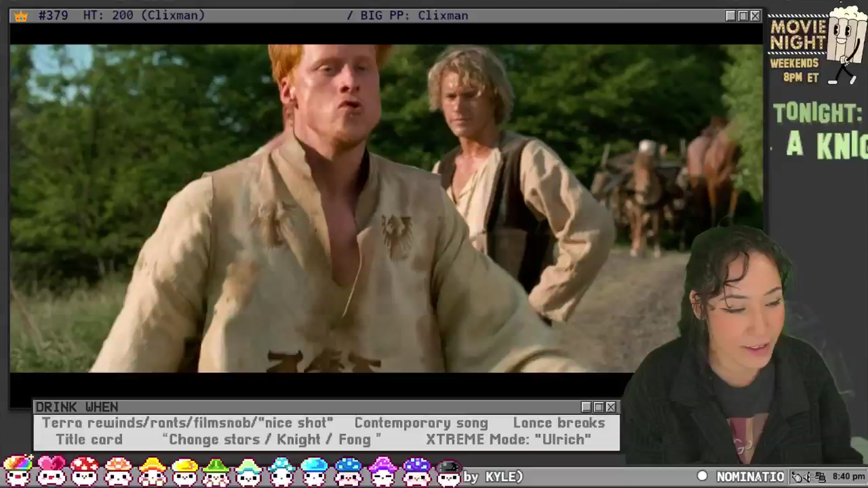Click the #379 counter in the title bar
Screen dimensions: 868x488
point(53,15)
